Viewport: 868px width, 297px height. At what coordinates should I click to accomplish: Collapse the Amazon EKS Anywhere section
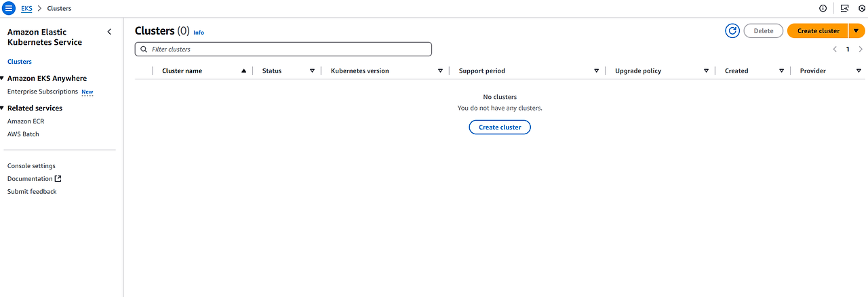click(2, 78)
